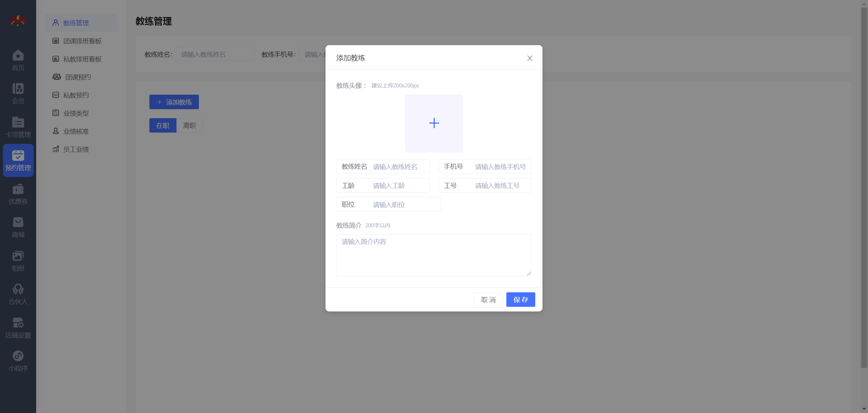868x413 pixels.
Task: Click the chart icon beside 员工业绩
Action: pyautogui.click(x=56, y=149)
